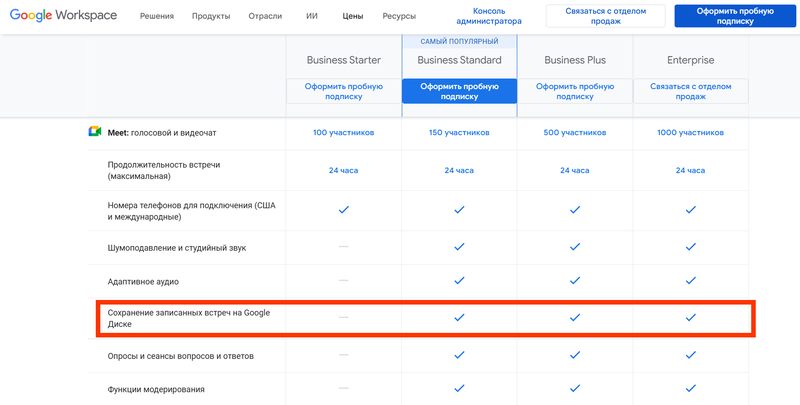
Task: Open Консоль администратора link
Action: (489, 16)
